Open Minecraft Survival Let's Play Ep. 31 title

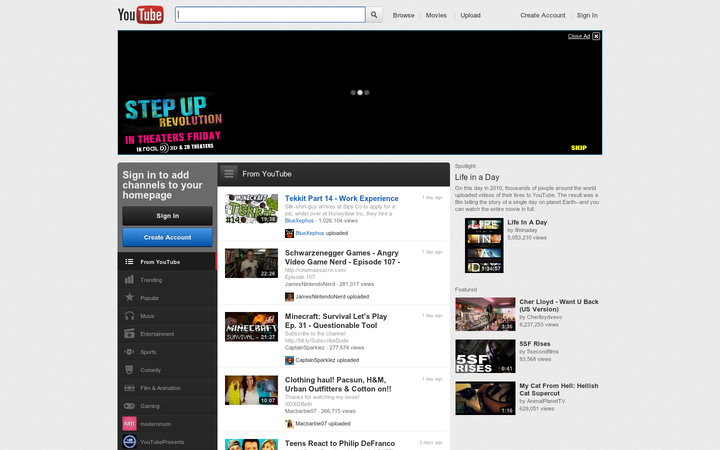click(x=336, y=321)
